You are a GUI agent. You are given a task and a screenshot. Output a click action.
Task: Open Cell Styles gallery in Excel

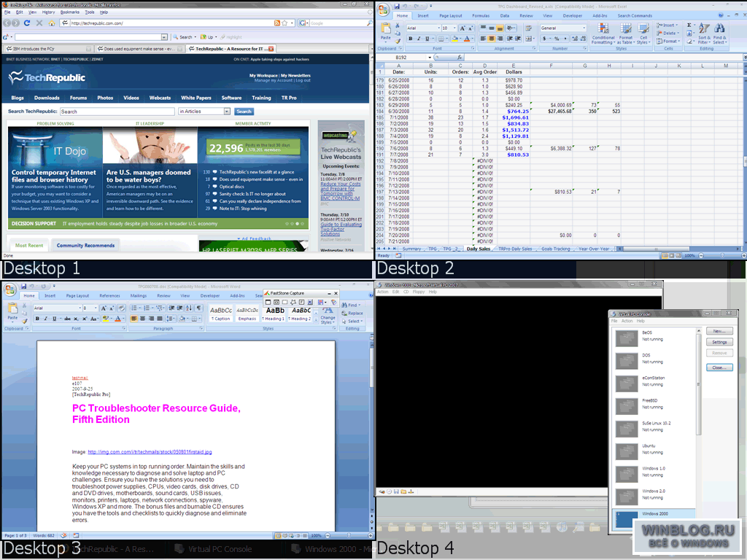[x=643, y=34]
